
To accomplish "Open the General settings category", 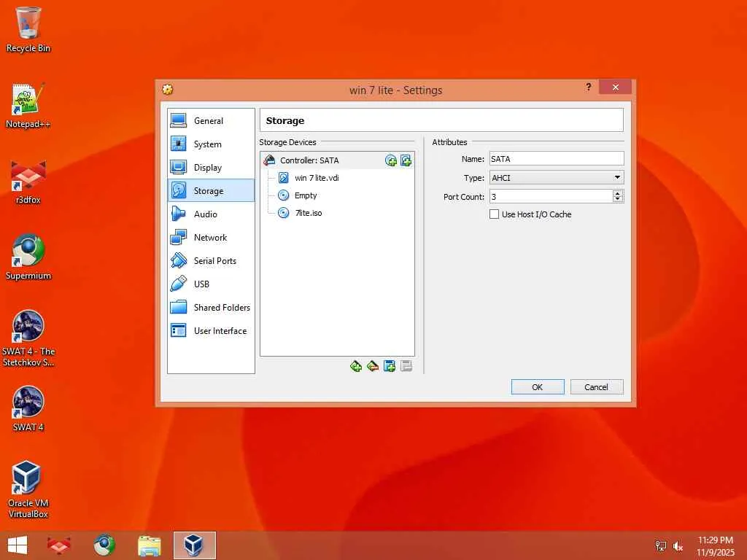I will pyautogui.click(x=211, y=120).
